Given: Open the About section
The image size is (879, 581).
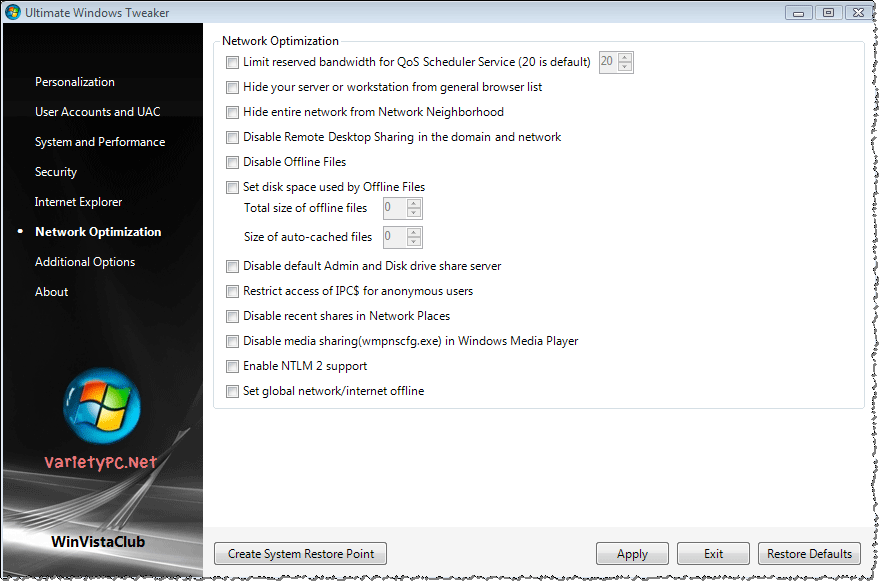Looking at the screenshot, I should [x=52, y=292].
